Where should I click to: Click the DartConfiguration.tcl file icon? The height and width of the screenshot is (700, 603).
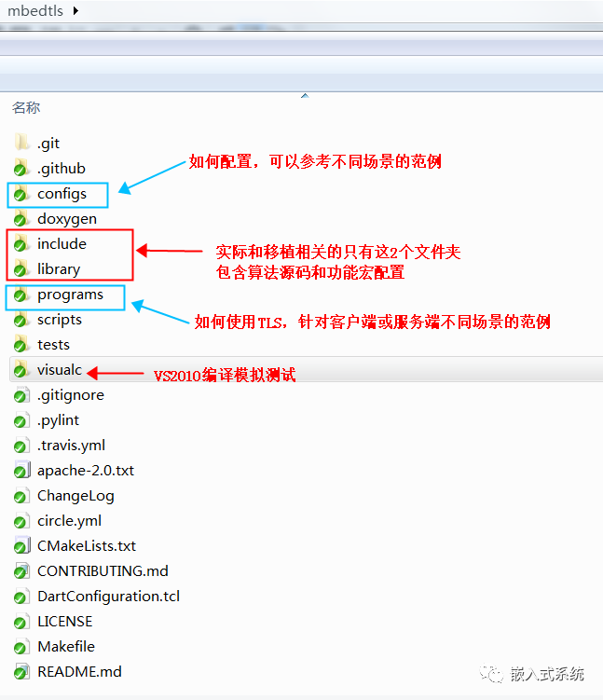[21, 596]
